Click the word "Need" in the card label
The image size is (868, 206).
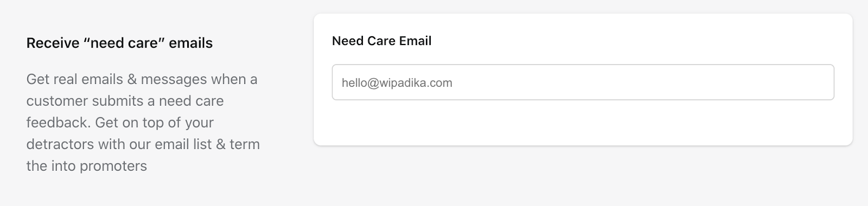347,41
